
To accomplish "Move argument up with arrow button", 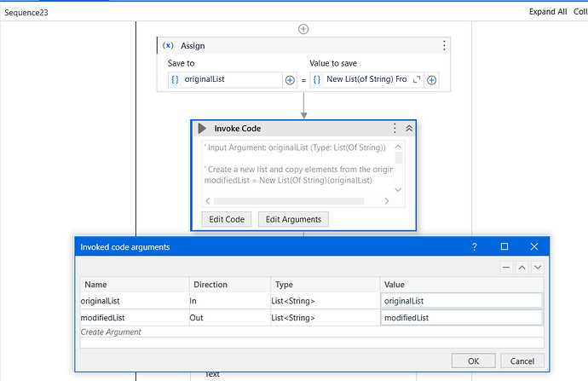I will coord(522,268).
